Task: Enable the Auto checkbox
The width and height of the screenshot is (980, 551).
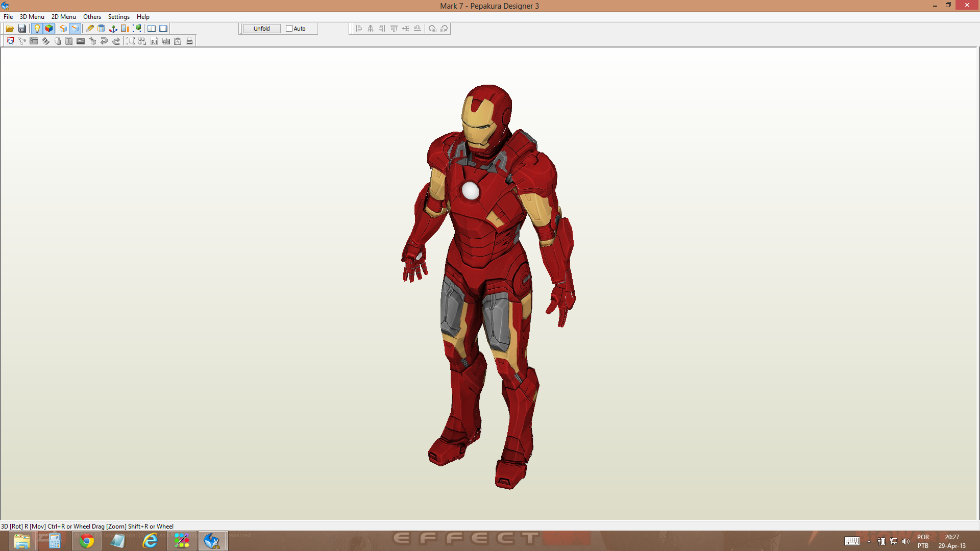Action: tap(289, 29)
